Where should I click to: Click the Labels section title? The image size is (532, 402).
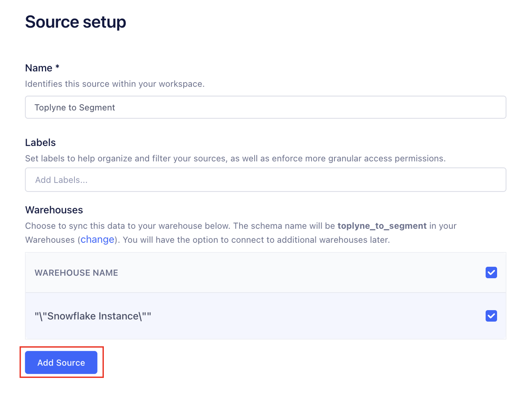coord(40,143)
